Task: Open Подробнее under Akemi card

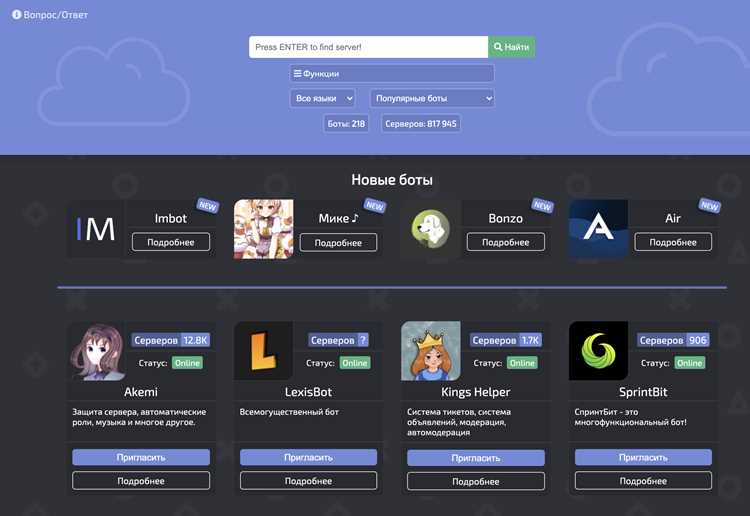Action: (141, 481)
